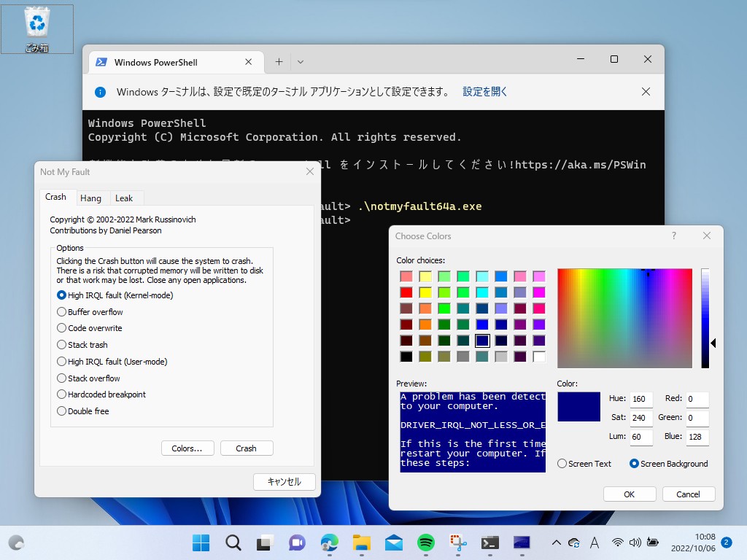This screenshot has width=747, height=560.
Task: Open the Mail app from the taskbar
Action: tap(394, 543)
